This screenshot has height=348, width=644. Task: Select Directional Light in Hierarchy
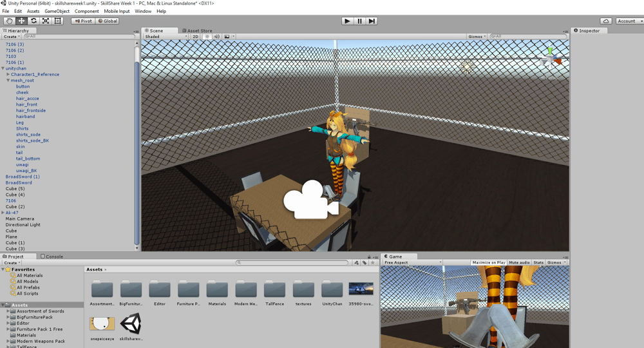[x=23, y=225]
